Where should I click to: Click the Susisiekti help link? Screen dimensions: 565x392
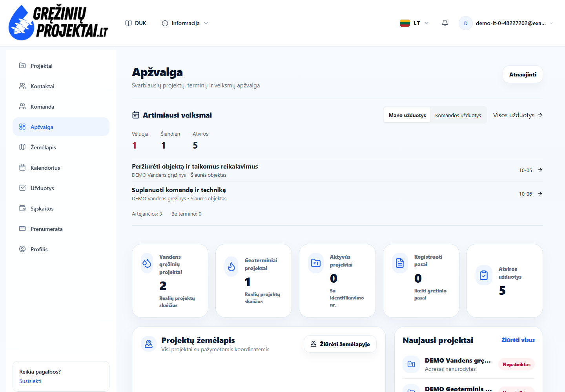[30, 381]
